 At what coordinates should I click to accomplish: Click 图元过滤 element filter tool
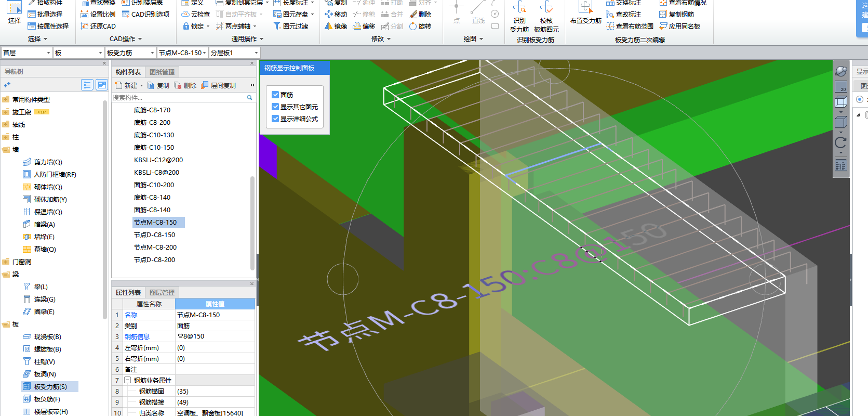[290, 26]
